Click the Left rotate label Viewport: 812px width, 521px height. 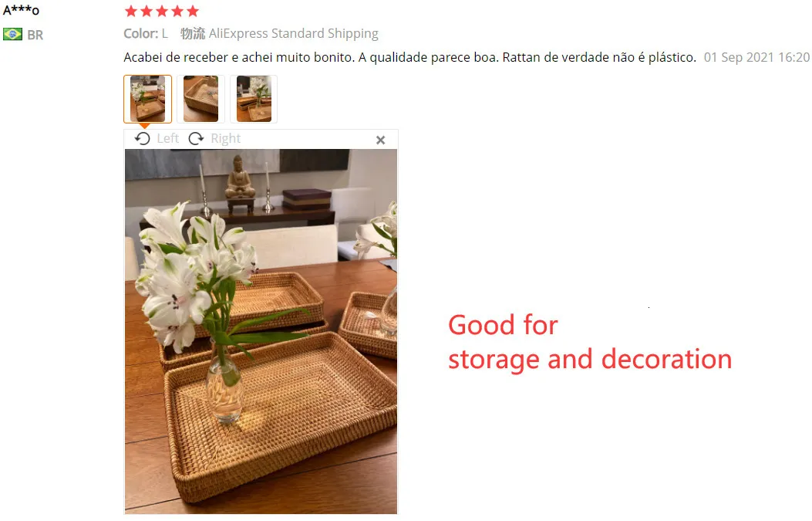coord(168,138)
